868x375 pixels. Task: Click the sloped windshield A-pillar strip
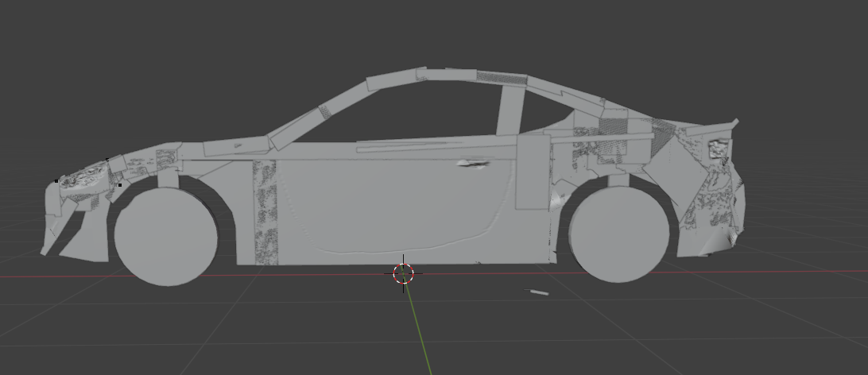[x=317, y=118]
